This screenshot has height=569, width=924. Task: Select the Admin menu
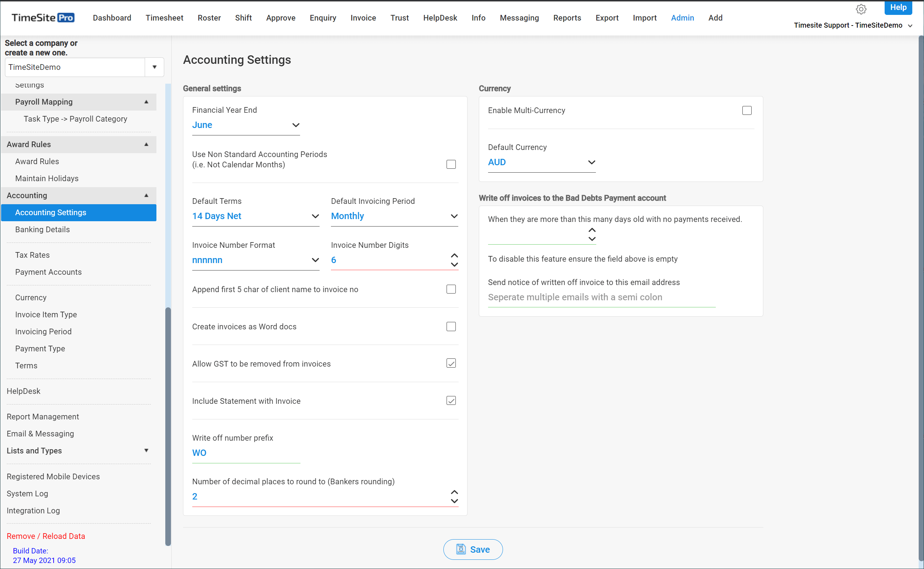point(682,18)
